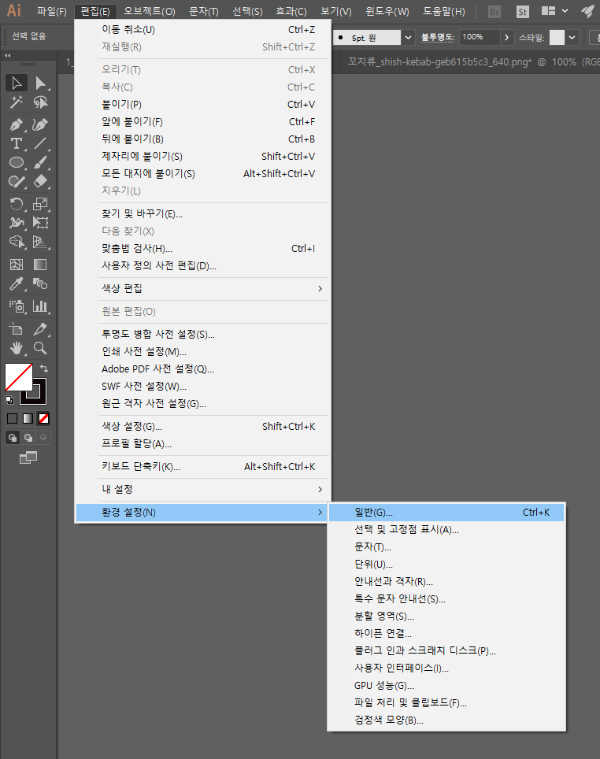Select the Shaper tool
This screenshot has width=600, height=759.
click(16, 182)
